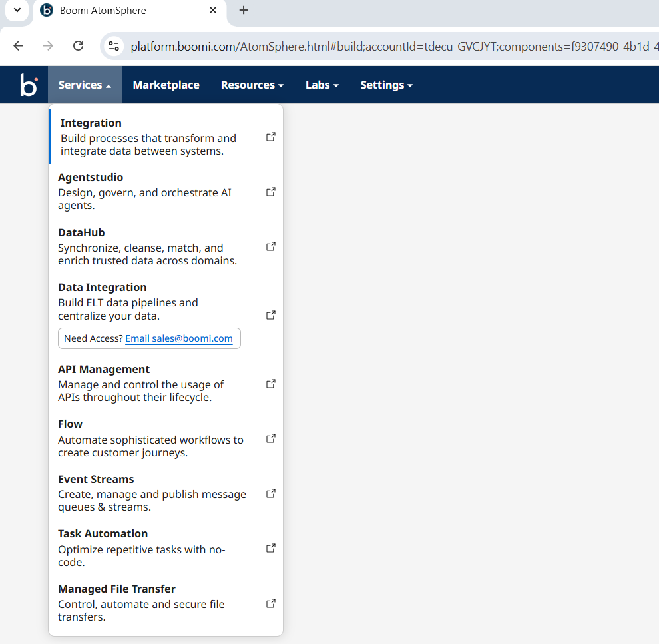Reload the page with browser refresh button
Image resolution: width=659 pixels, height=644 pixels.
click(x=78, y=46)
